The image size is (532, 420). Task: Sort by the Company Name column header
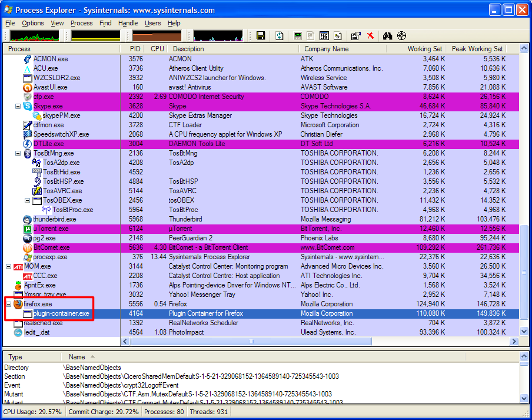tap(343, 49)
